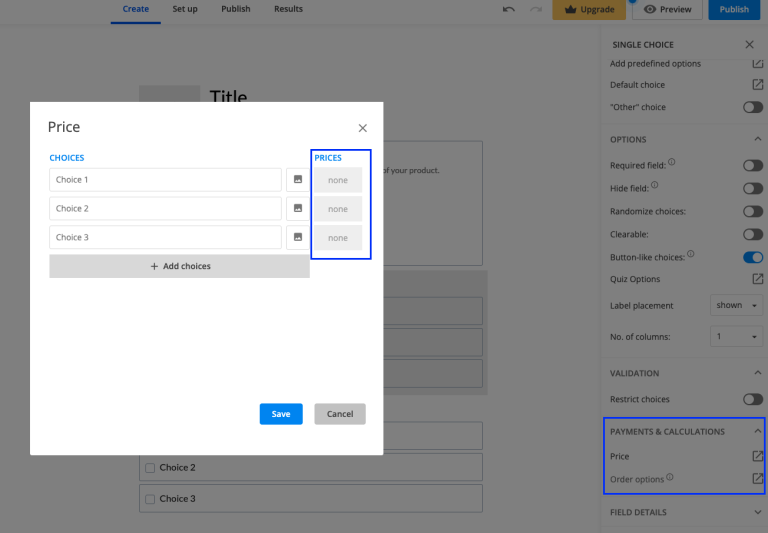768x533 pixels.
Task: Enable the Hide field switch
Action: (753, 188)
